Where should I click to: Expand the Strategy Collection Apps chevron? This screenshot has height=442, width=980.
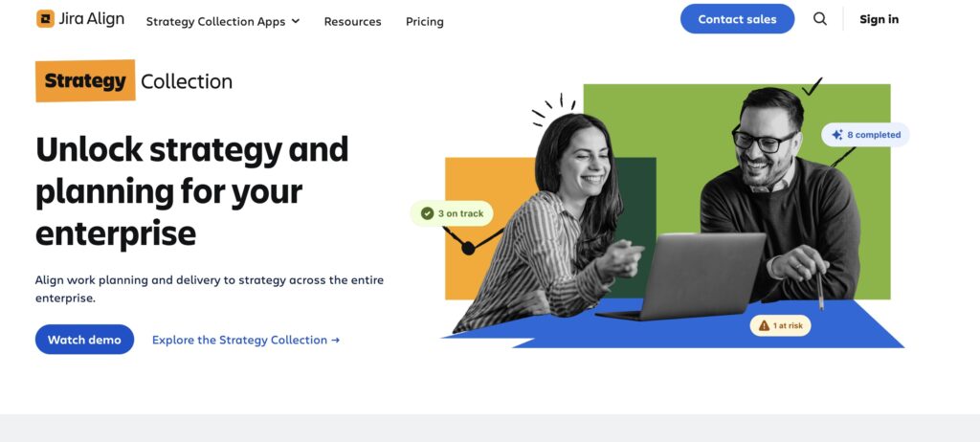pos(296,21)
